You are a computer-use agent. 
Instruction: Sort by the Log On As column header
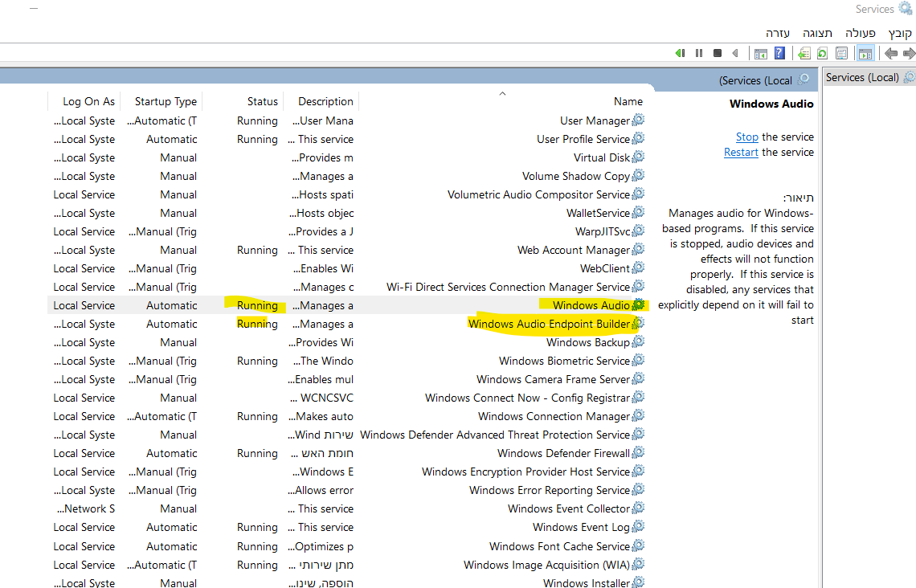click(89, 101)
